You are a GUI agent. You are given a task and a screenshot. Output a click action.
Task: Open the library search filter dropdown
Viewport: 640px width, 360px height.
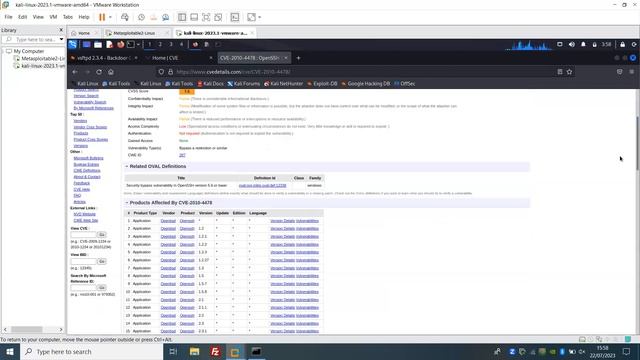61,40
